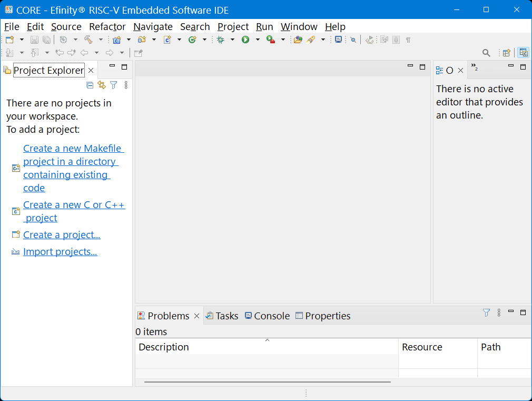Open the Build hammer dropdown arrow
532x401 pixels.
tap(101, 40)
